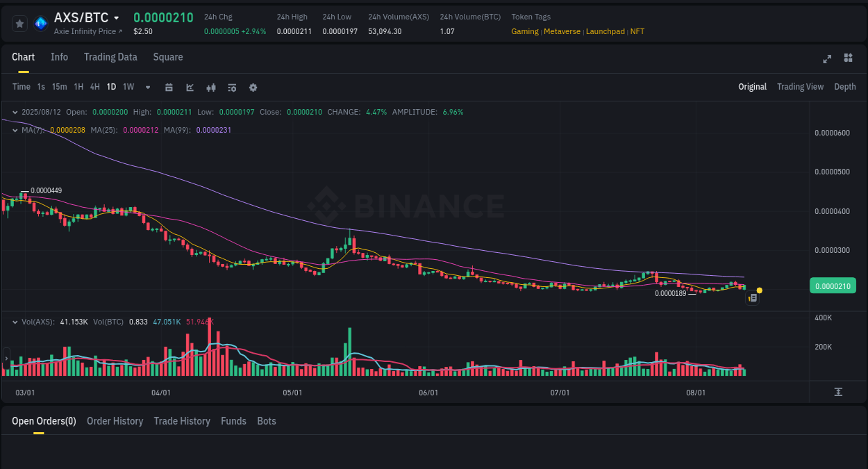Click the Gaming token tag

pyautogui.click(x=525, y=31)
